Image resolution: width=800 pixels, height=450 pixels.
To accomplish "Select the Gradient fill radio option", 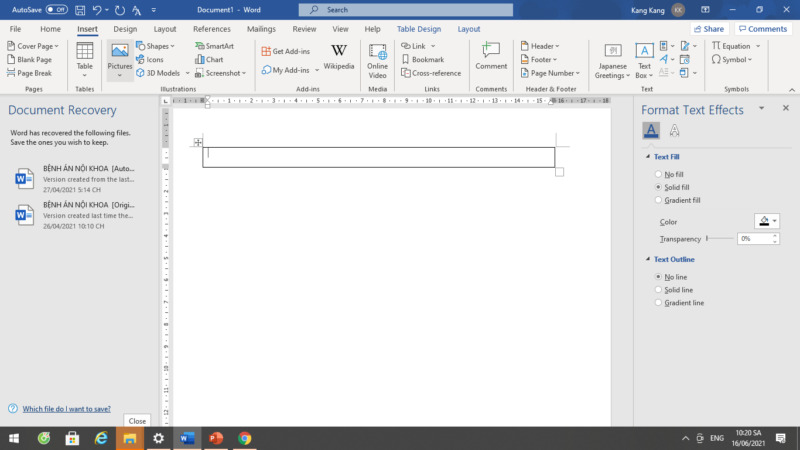I will pos(658,201).
